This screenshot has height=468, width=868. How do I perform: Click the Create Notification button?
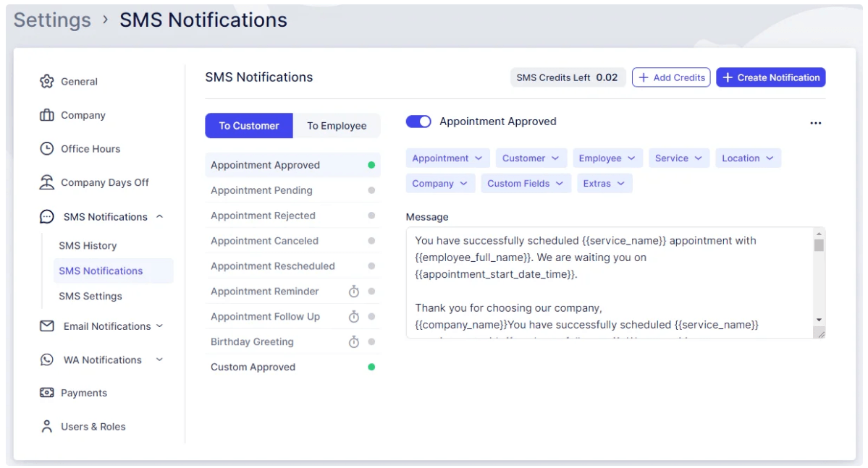770,77
